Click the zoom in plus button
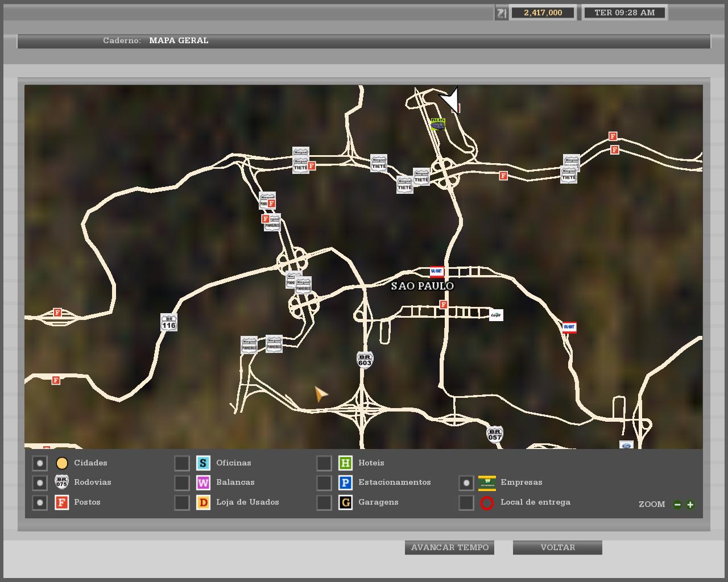Viewport: 728px width, 582px height. tap(690, 504)
